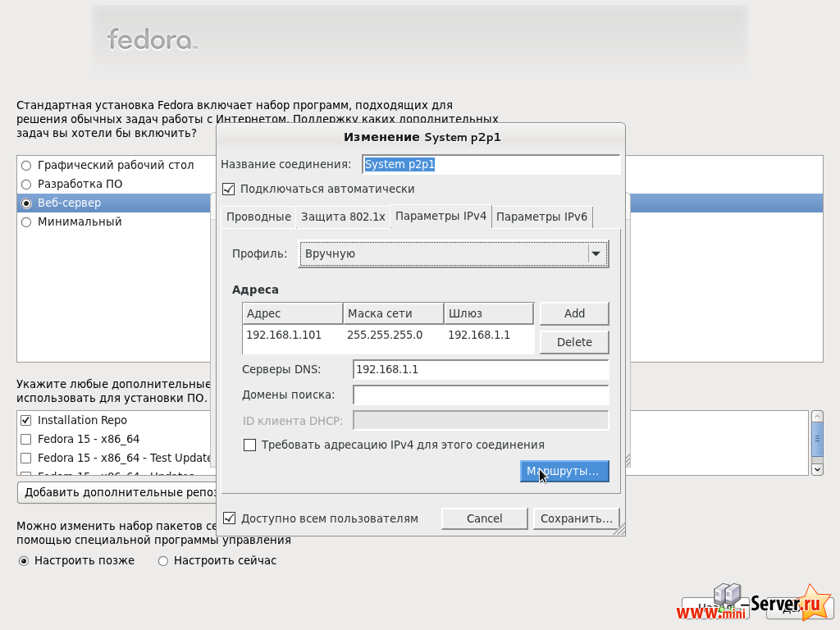
Task: Enable 'Требовать адресацию IPv4' checkbox
Action: pos(249,445)
